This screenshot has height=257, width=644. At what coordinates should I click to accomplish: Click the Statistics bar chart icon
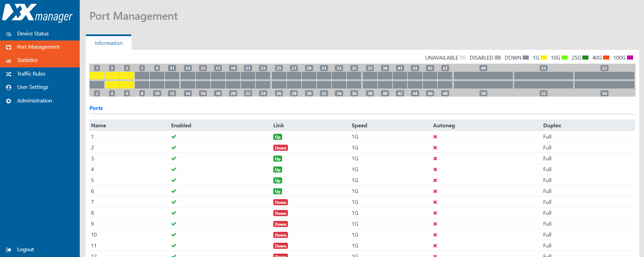pyautogui.click(x=9, y=61)
